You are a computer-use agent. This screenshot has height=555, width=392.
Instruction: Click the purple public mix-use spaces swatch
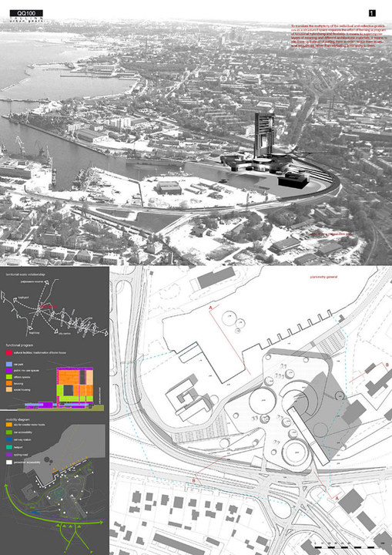(8, 371)
